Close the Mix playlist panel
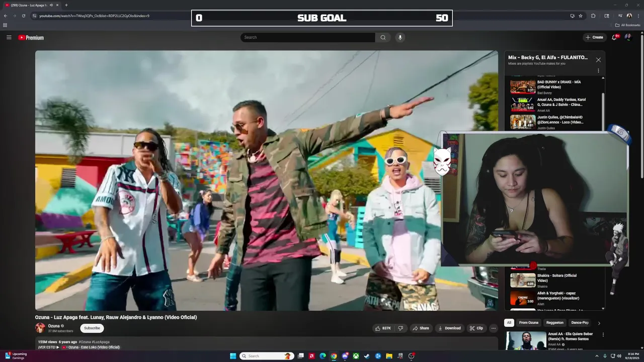Screen dimensions: 644x362 point(598,60)
